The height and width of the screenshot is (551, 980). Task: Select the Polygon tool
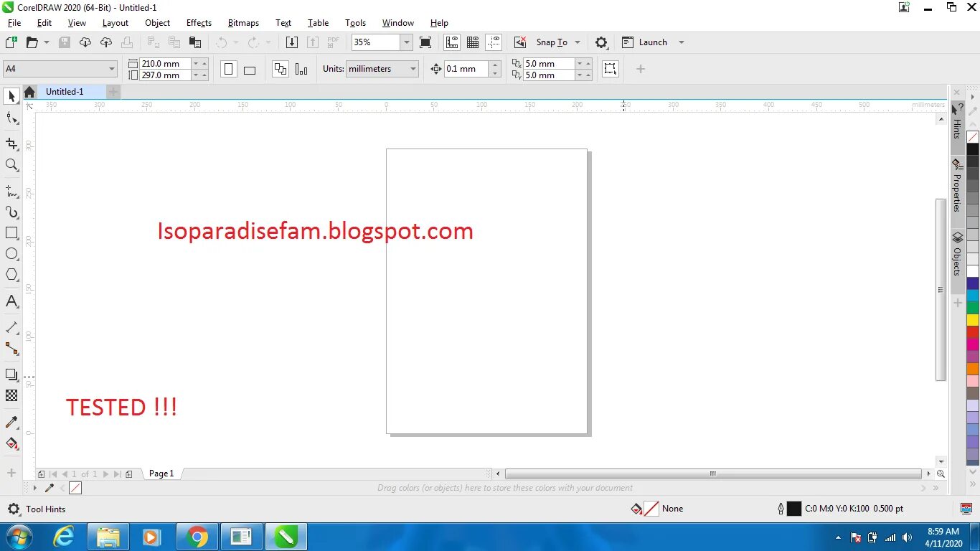point(11,275)
